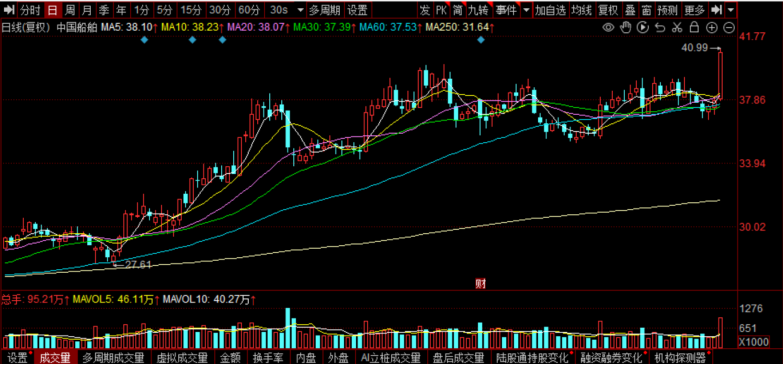783x365 pixels.
Task: Click the right arrow-to-bar icon next to 更多
Action: click(x=717, y=9)
